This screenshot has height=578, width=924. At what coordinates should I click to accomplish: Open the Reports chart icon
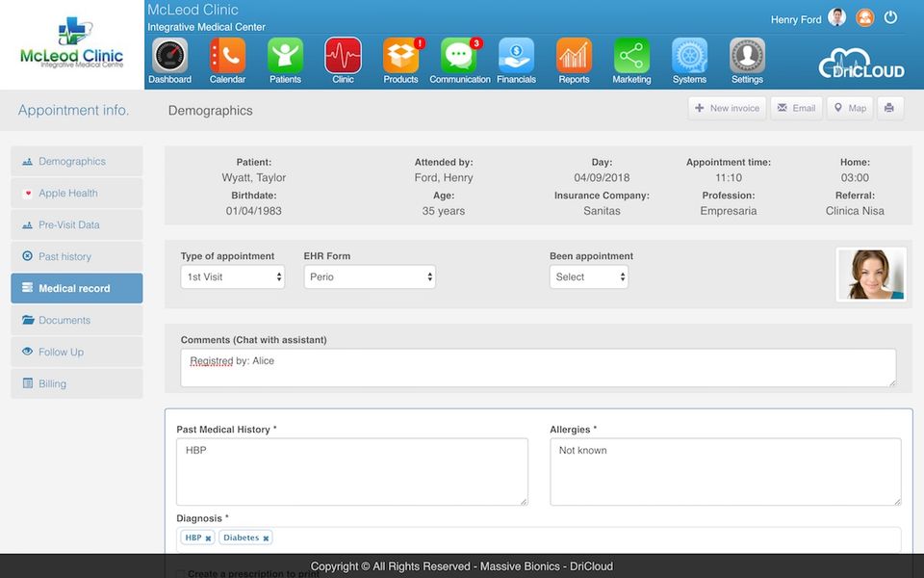[x=574, y=56]
